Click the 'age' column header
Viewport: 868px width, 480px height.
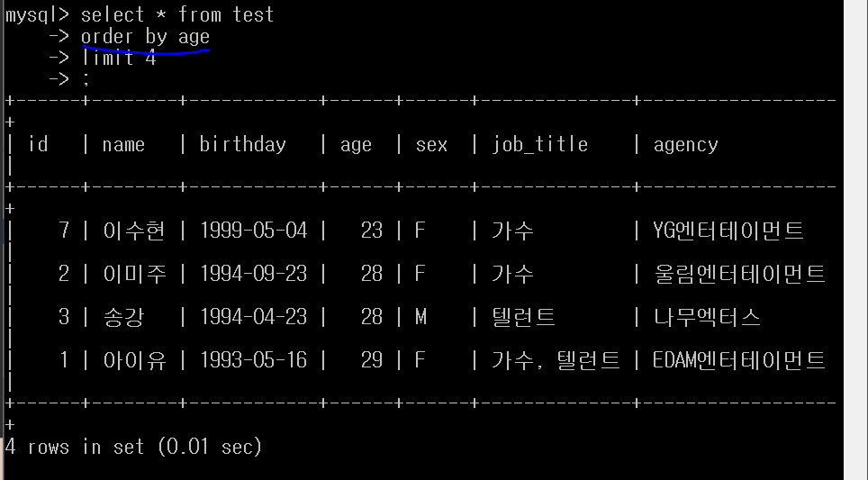[x=356, y=146]
